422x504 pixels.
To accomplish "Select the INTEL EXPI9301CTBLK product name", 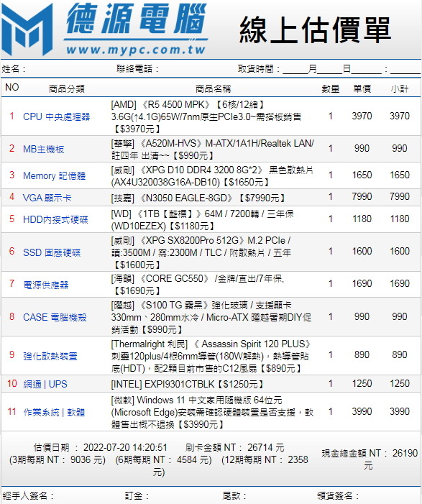I will tap(188, 384).
